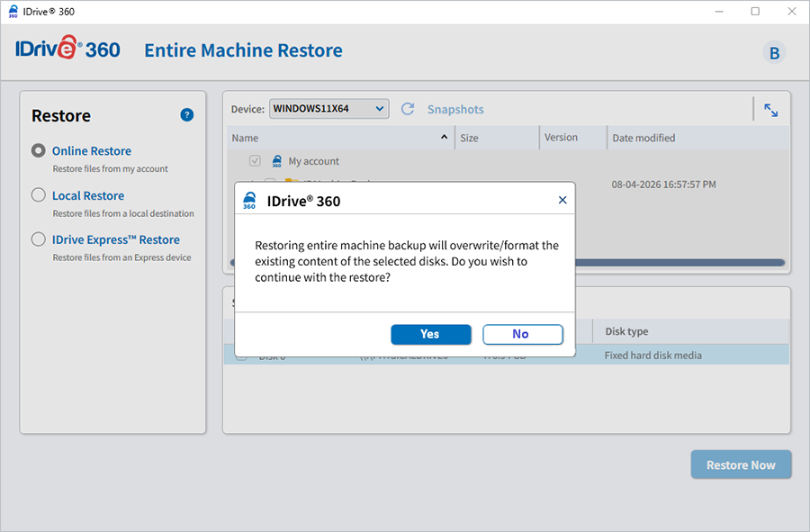Sort by the Name column header
Viewport: 810px width, 532px height.
pyautogui.click(x=340, y=138)
